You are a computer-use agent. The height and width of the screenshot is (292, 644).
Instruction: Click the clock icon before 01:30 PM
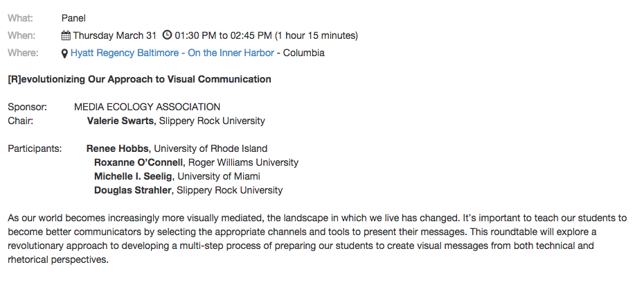167,35
